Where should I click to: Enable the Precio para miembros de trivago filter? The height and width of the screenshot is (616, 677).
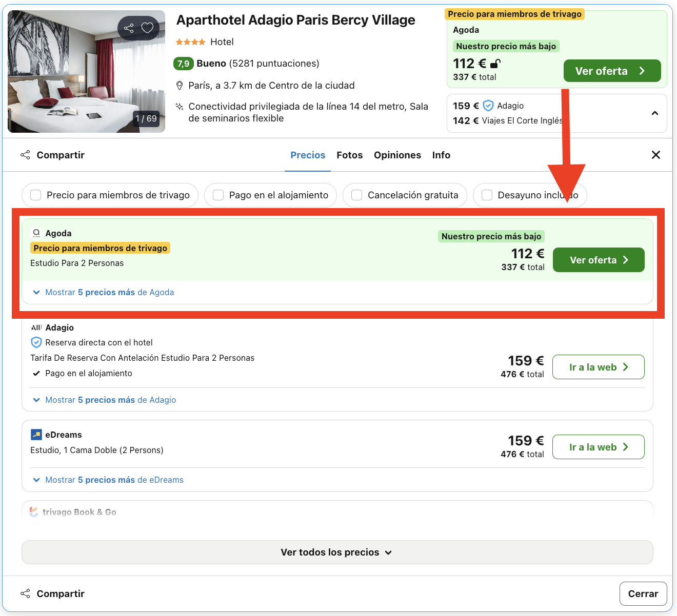(35, 195)
